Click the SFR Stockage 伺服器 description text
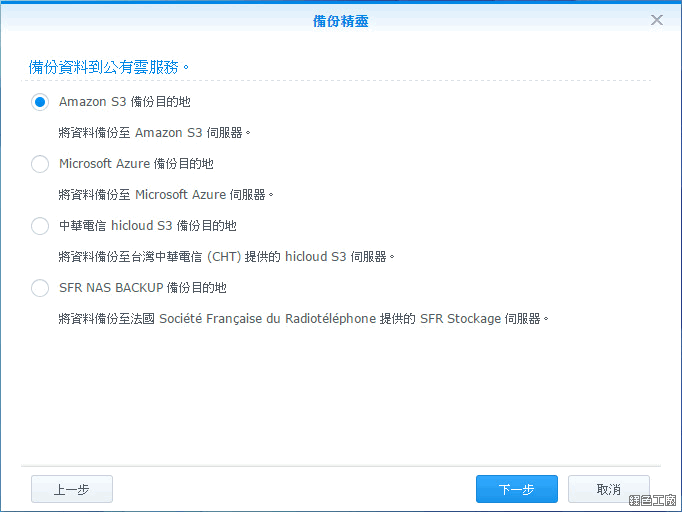The image size is (682, 512). coord(303,319)
